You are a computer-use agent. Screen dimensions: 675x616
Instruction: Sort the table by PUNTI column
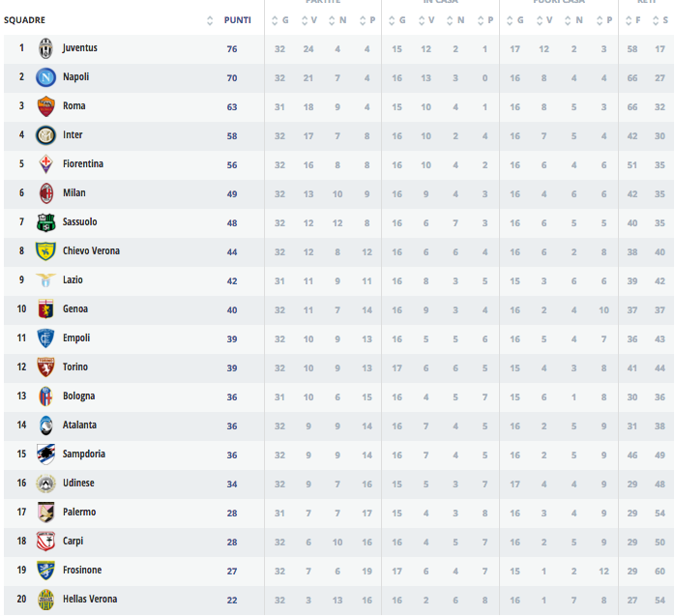[x=237, y=20]
